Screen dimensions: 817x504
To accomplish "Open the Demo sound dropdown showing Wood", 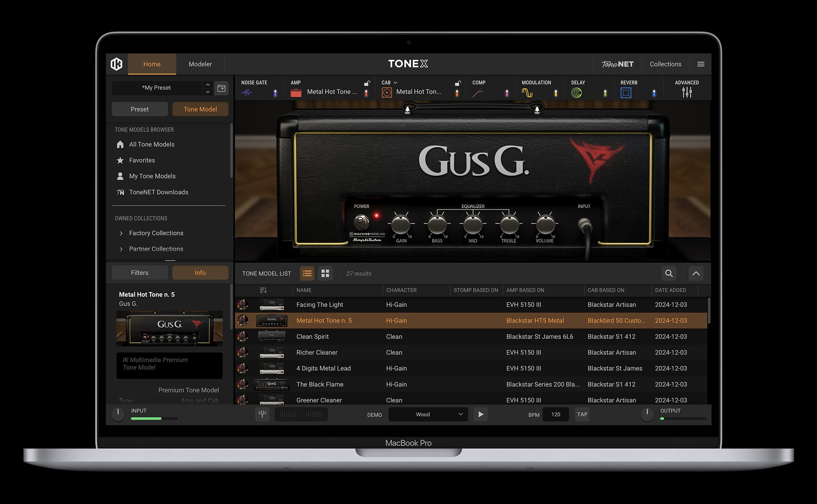I will point(428,414).
